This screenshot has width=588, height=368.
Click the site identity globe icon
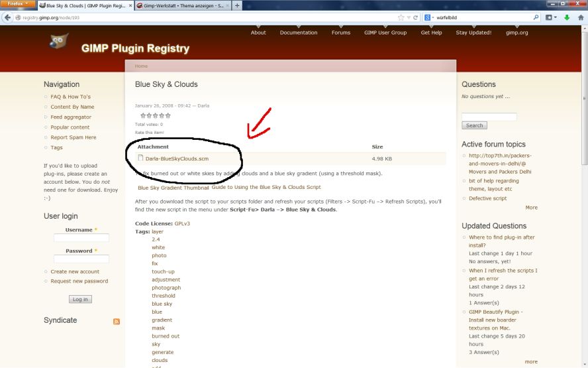(18, 17)
